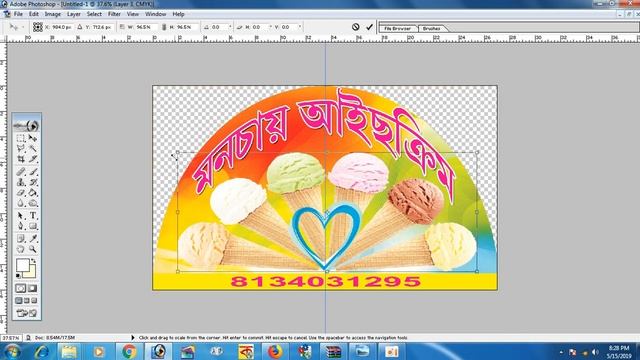The image size is (640, 360).
Task: Switch to Quick Mask mode
Action: (33, 289)
